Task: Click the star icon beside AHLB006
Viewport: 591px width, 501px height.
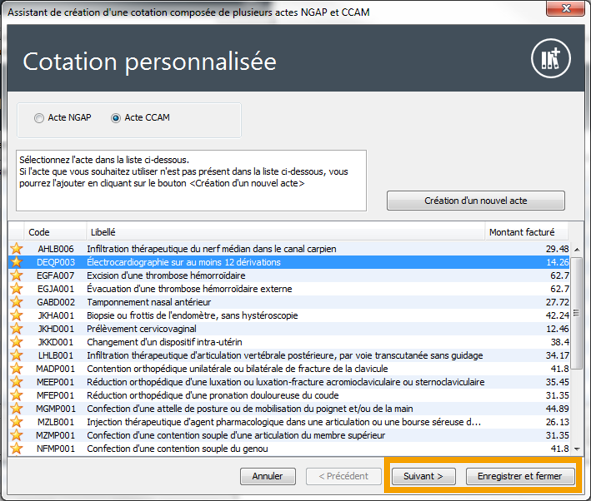Action: pyautogui.click(x=17, y=249)
